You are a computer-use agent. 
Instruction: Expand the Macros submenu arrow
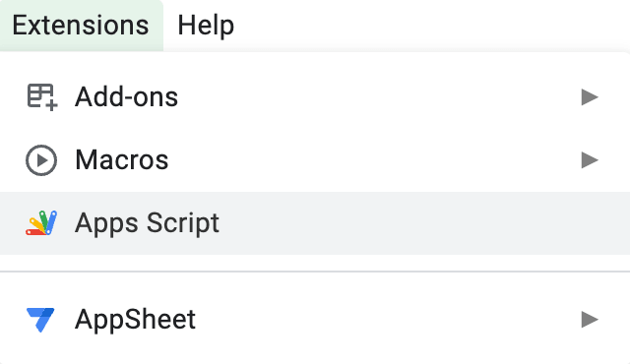pos(590,160)
